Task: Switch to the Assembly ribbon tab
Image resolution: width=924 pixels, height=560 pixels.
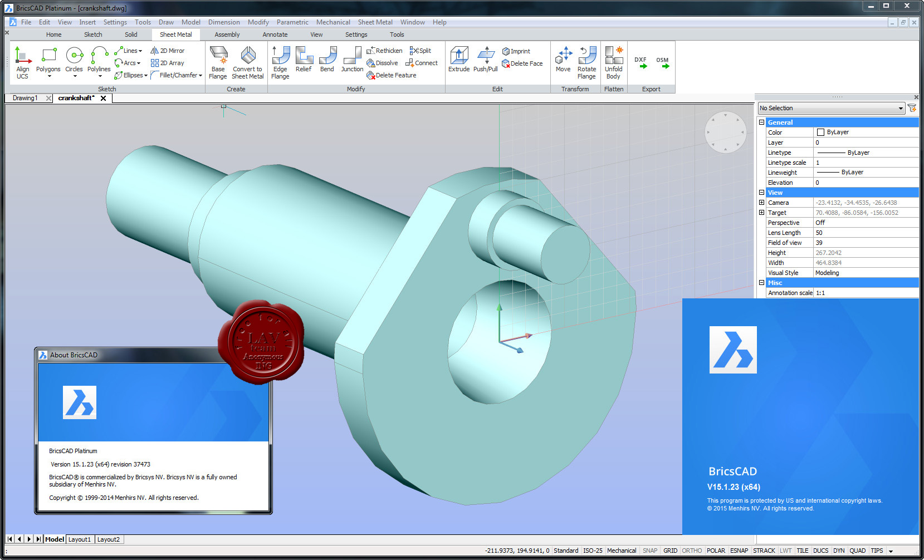Action: 227,35
